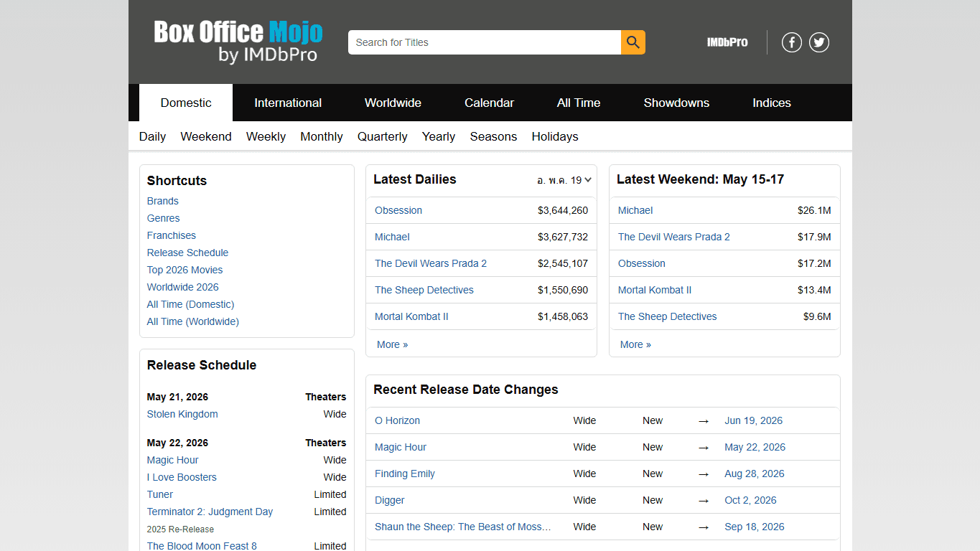Viewport: 980px width, 551px height.
Task: Open the Worldwide 2026 shortcut
Action: point(183,287)
